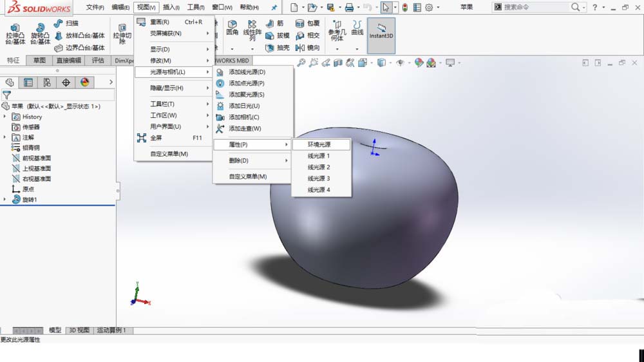The image size is (644, 362).
Task: Open the 参考几何体 dropdown arrow
Action: click(x=337, y=49)
